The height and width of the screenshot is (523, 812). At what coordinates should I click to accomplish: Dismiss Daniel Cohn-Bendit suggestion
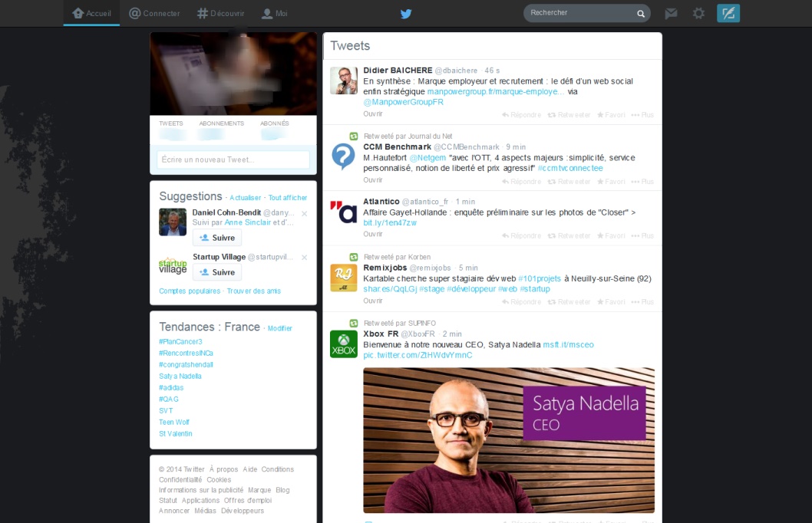305,213
